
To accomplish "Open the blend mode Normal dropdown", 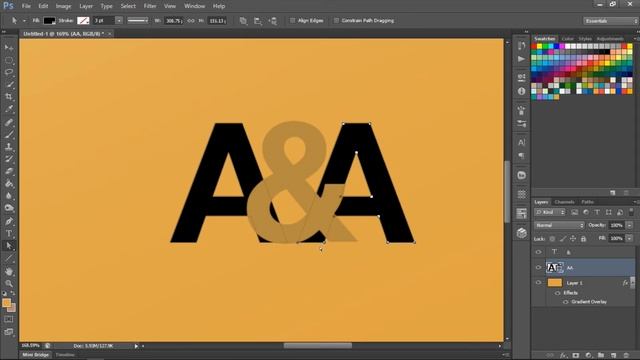I will click(x=559, y=225).
